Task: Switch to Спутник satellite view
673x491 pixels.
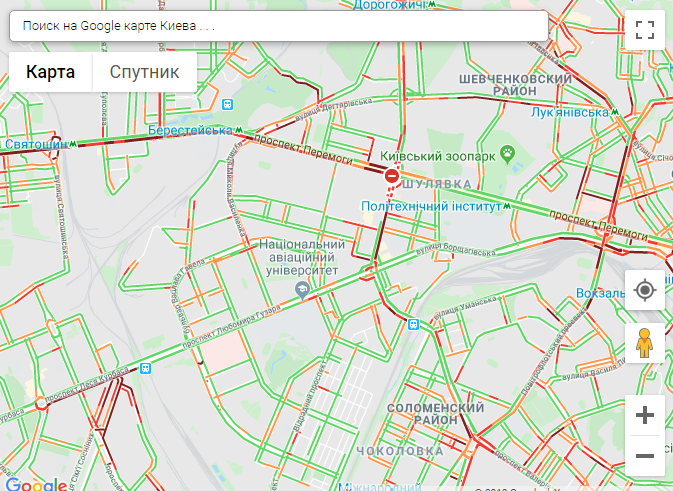Action: (x=145, y=72)
